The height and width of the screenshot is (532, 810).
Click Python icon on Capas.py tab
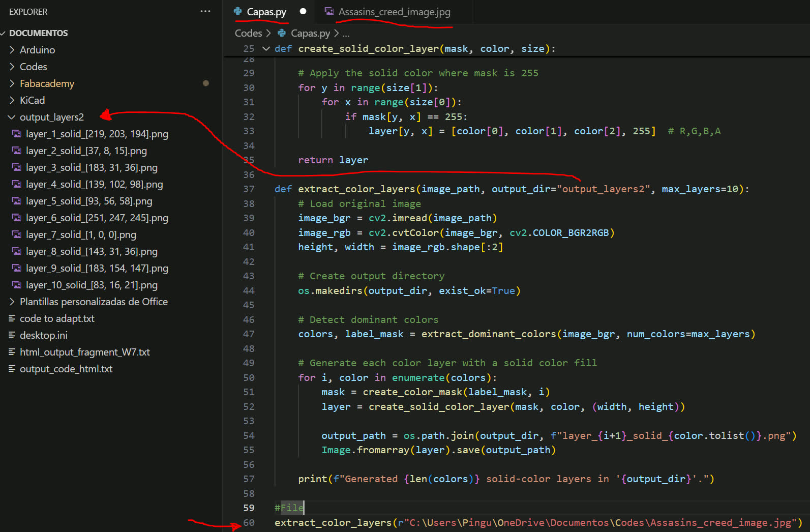pyautogui.click(x=238, y=11)
